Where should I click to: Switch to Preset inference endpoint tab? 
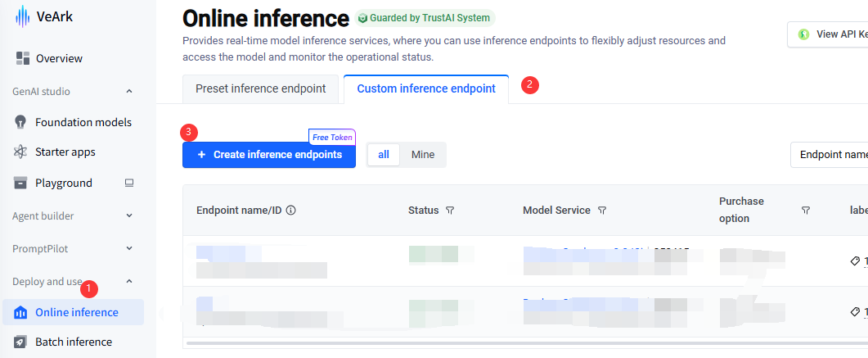pos(259,88)
